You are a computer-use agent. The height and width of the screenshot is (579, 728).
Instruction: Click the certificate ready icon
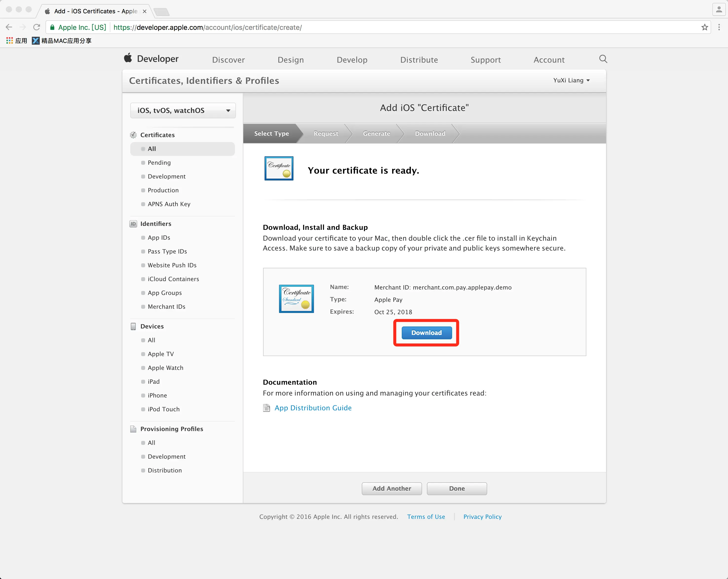[279, 168]
